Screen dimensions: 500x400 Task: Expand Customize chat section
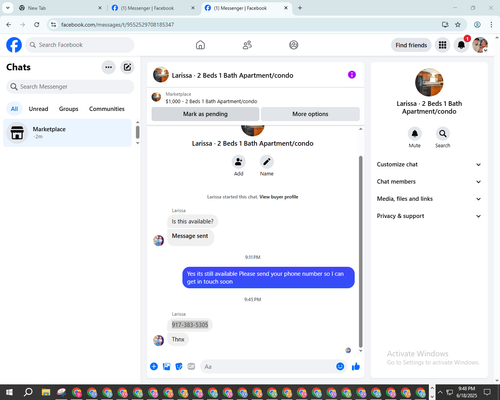click(x=429, y=164)
